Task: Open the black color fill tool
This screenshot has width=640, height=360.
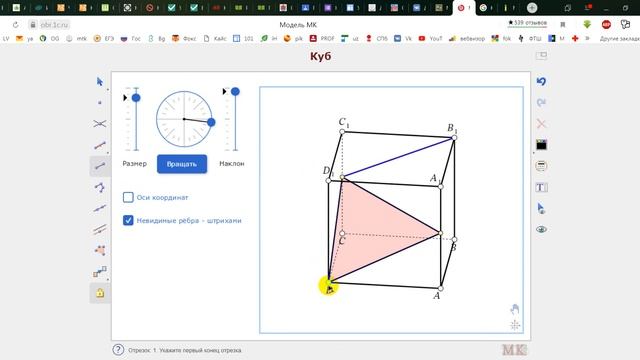Action: pyautogui.click(x=541, y=145)
